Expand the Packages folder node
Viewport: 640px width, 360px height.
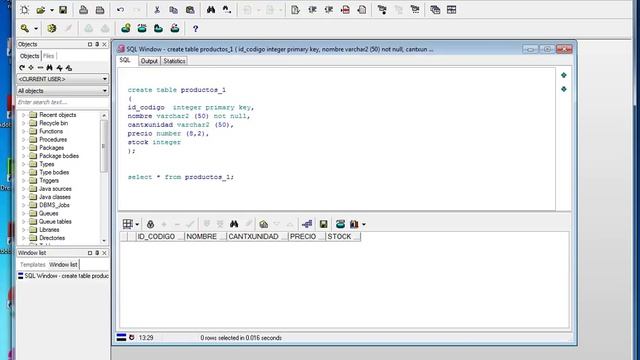pyautogui.click(x=23, y=148)
